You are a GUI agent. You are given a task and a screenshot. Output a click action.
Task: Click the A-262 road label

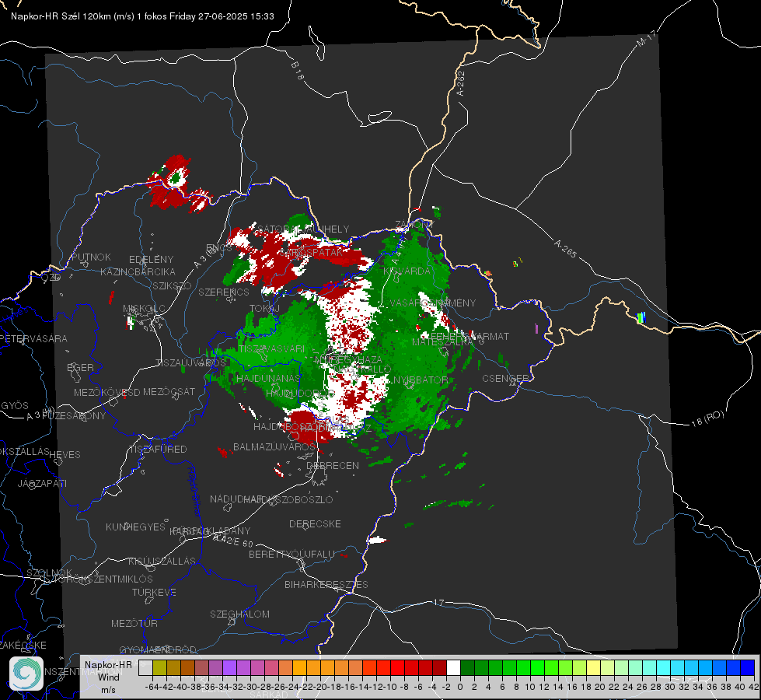[x=461, y=83]
